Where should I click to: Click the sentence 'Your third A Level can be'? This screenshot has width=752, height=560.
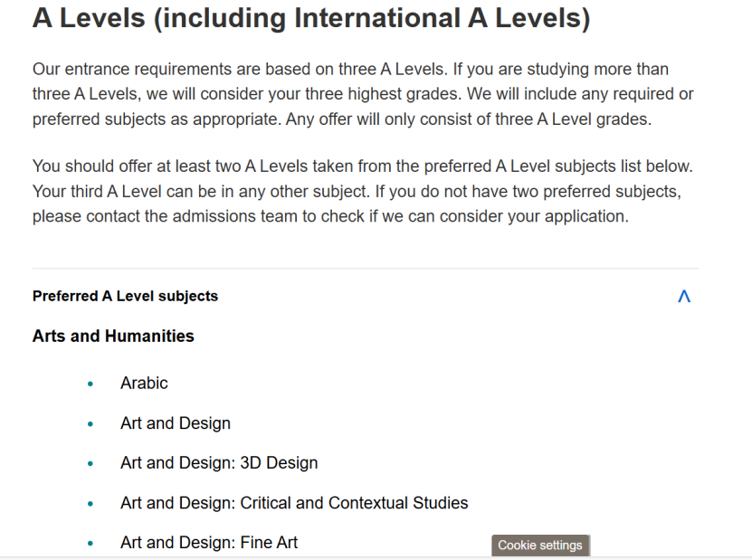tap(202, 191)
